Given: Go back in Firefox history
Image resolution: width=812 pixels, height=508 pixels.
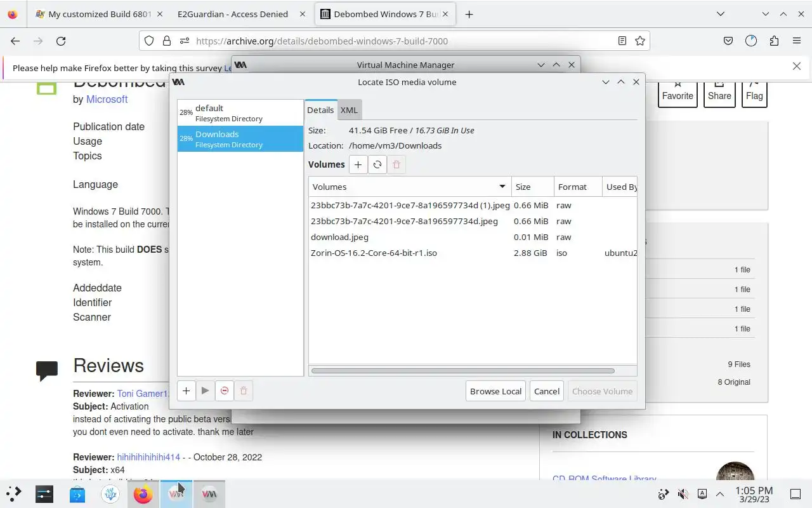Looking at the screenshot, I should [15, 41].
